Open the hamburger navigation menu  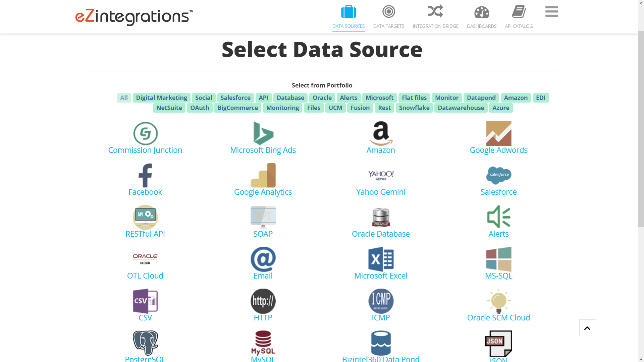point(551,12)
